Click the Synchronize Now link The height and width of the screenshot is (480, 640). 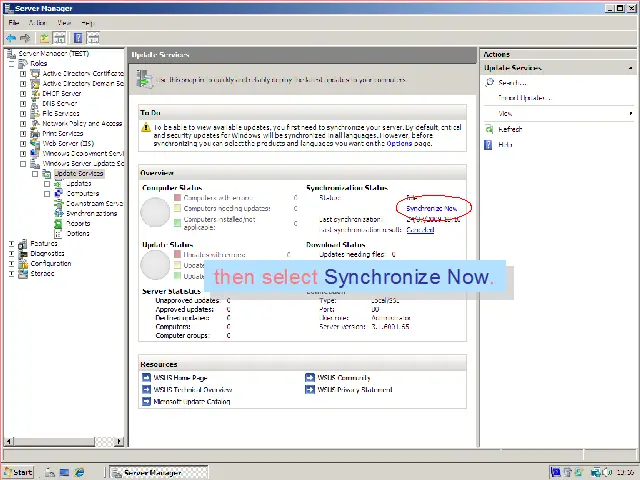pos(431,208)
